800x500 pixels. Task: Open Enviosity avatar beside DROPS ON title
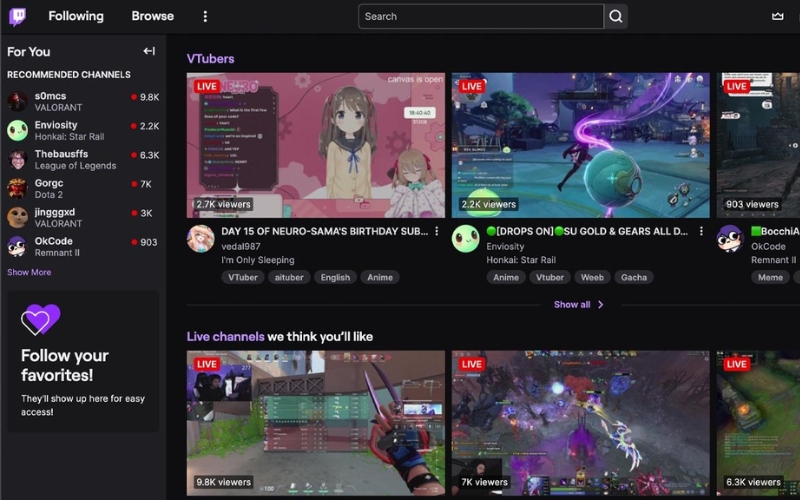click(x=465, y=239)
